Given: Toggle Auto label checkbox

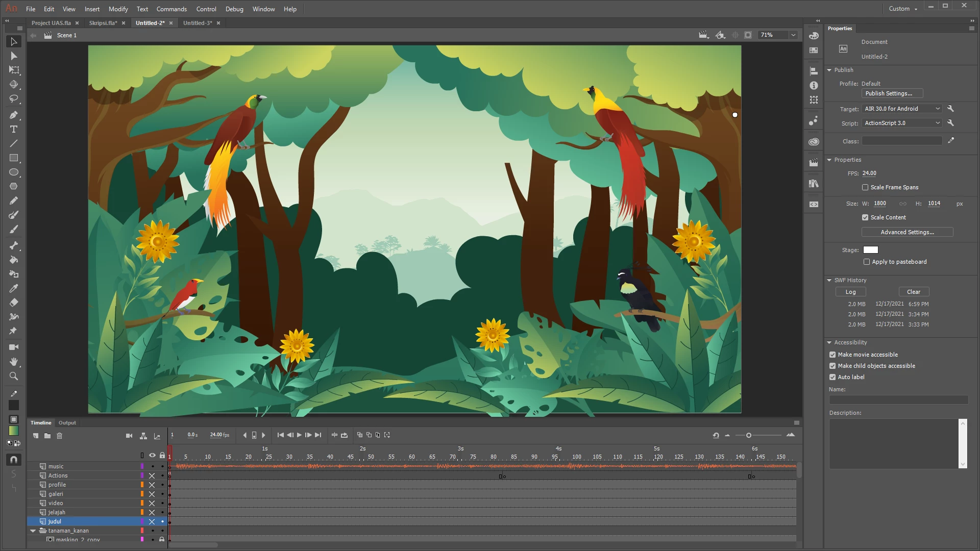Looking at the screenshot, I should point(832,377).
